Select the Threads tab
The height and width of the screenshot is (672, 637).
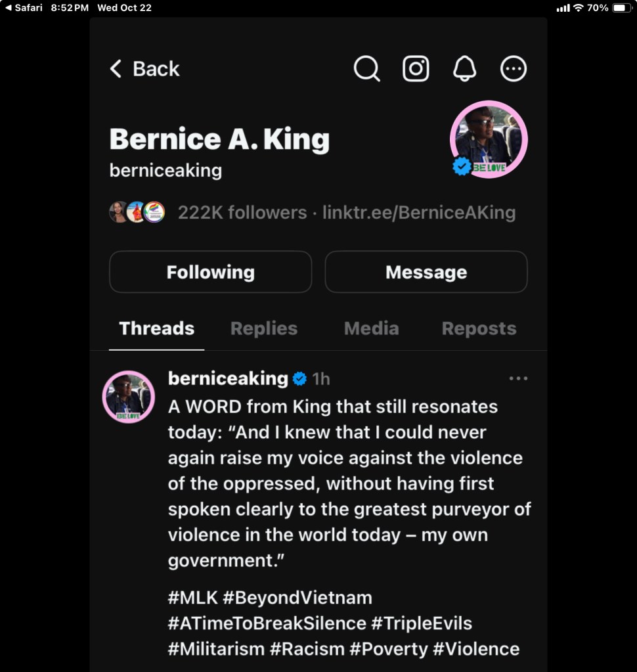(156, 328)
